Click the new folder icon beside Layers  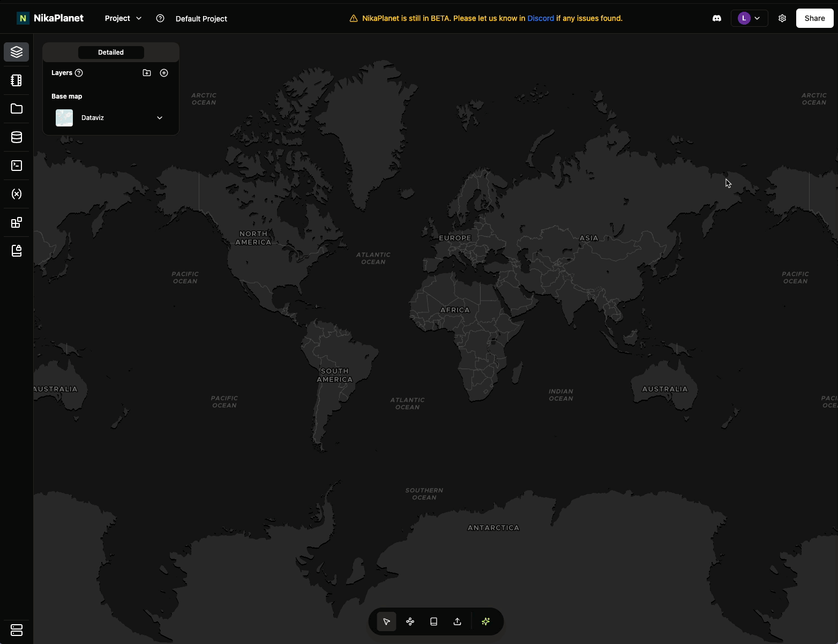tap(147, 73)
